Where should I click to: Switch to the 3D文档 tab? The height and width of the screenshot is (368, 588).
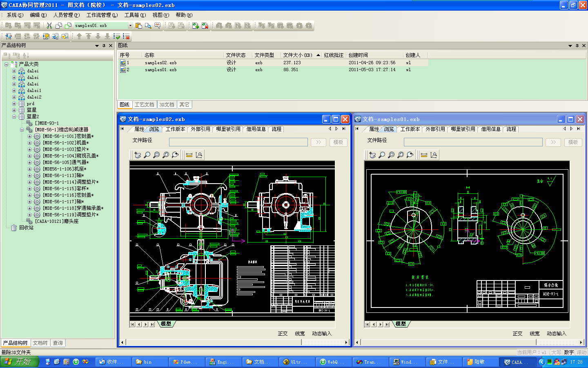[x=167, y=105]
